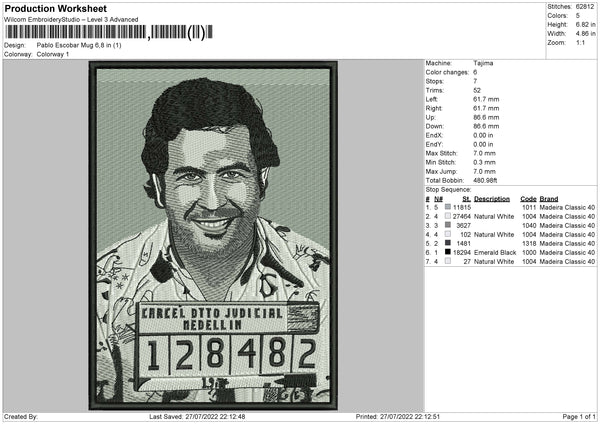Click the thread color swatch for code 1011
600x424 pixels.
tap(448, 207)
